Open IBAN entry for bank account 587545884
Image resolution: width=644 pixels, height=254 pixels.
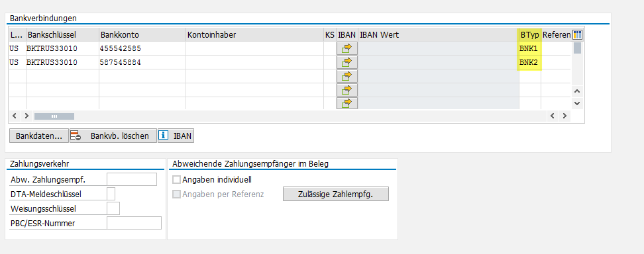[x=347, y=62]
